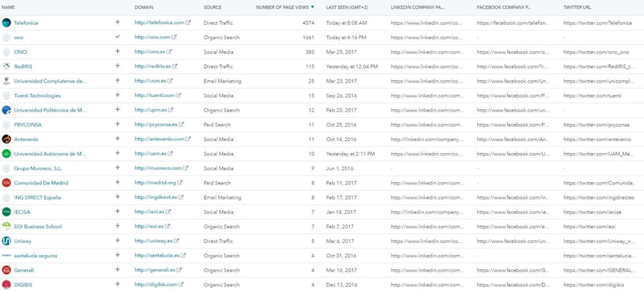Click https://twitter.com/digibis URL
644x291 pixels.
click(x=594, y=285)
